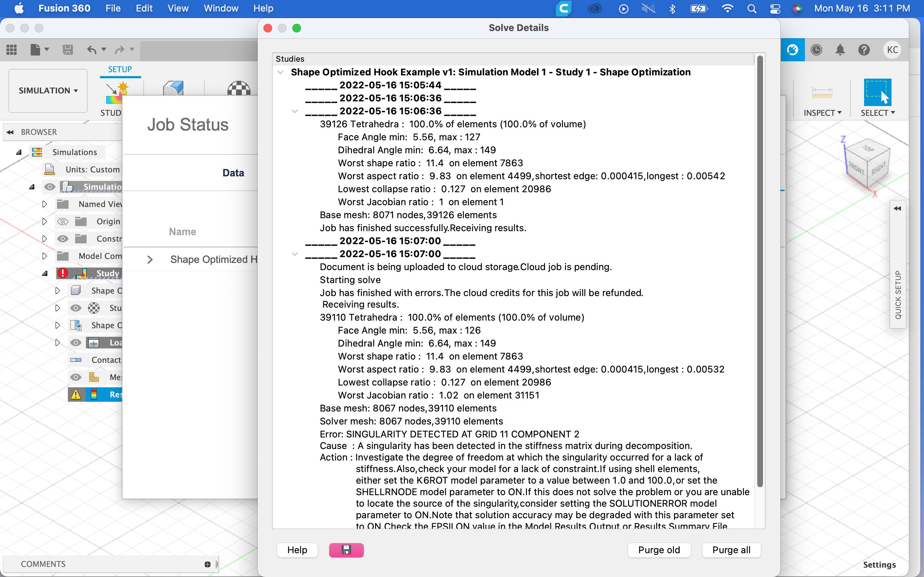Switch to the SETUP tab
Image resolution: width=924 pixels, height=577 pixels.
(120, 70)
